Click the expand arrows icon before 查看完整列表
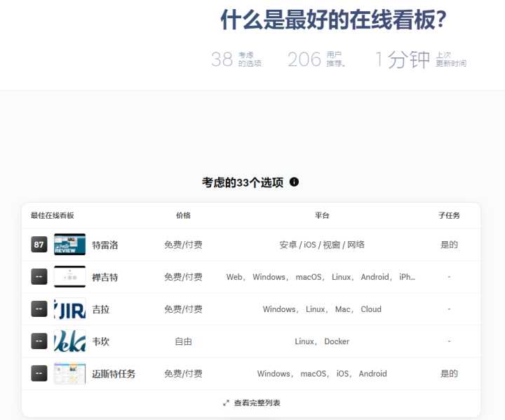The height and width of the screenshot is (420, 505). point(226,403)
